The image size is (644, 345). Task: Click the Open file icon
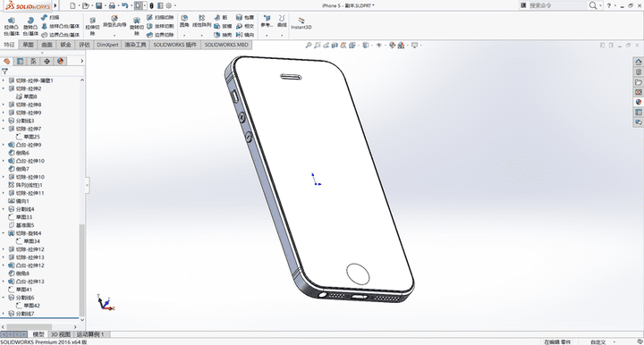tap(85, 5)
